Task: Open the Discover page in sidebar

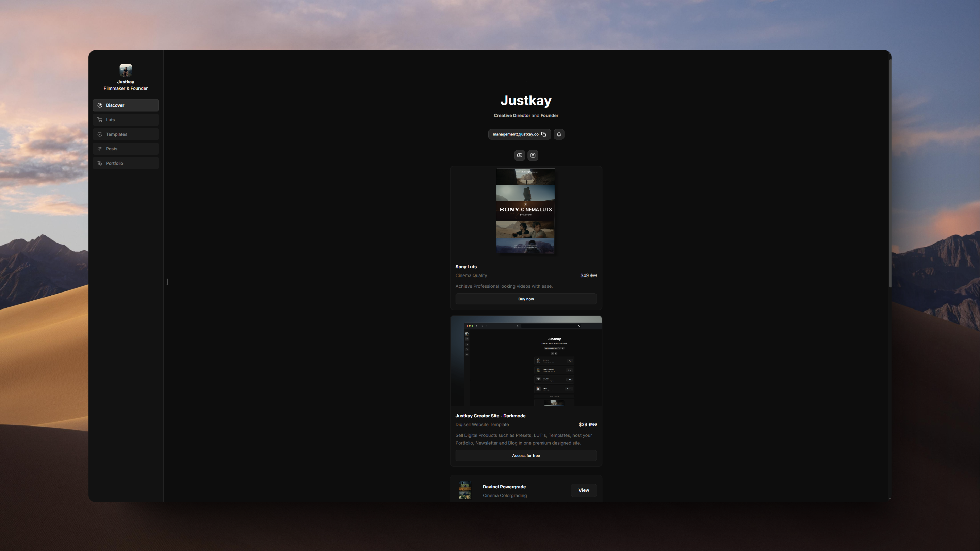Action: (x=126, y=105)
